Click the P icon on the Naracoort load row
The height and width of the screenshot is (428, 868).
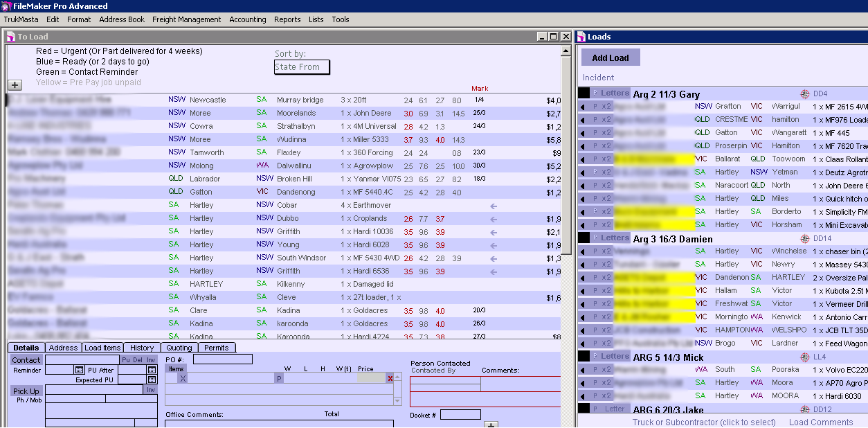click(x=595, y=186)
